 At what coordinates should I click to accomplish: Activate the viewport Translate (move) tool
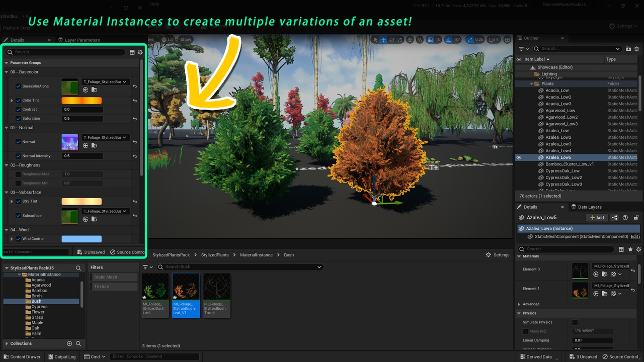383,40
